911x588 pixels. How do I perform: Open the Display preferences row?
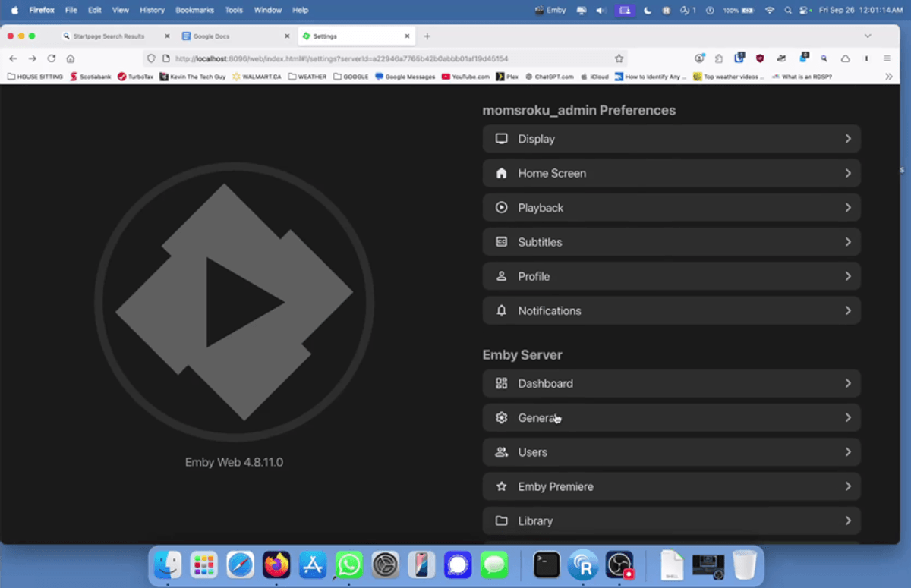(x=671, y=139)
